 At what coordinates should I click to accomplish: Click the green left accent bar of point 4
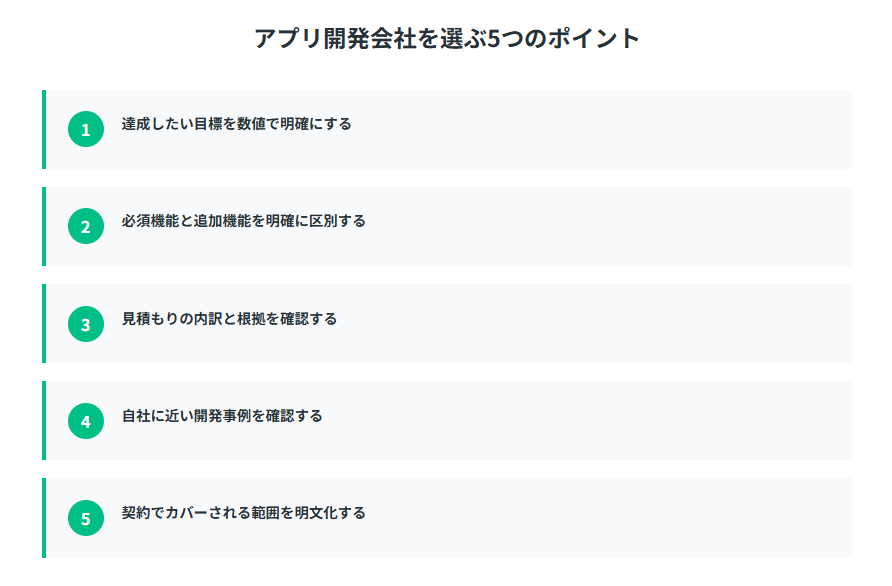coord(44,421)
